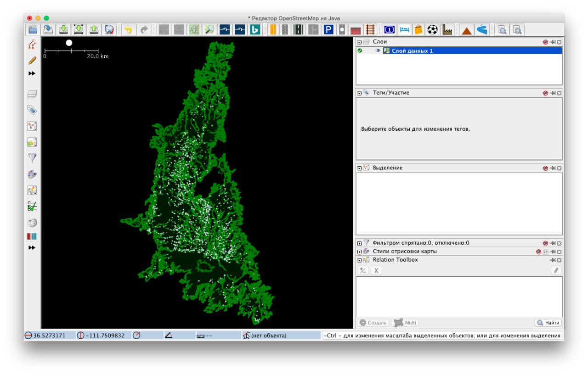Click the Open file folder icon
This screenshot has height=375, width=588.
[33, 29]
